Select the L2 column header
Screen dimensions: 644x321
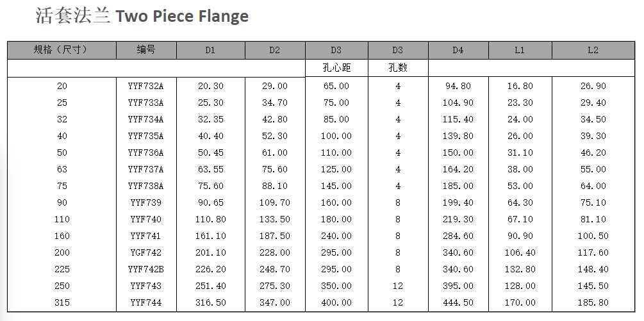(x=593, y=50)
